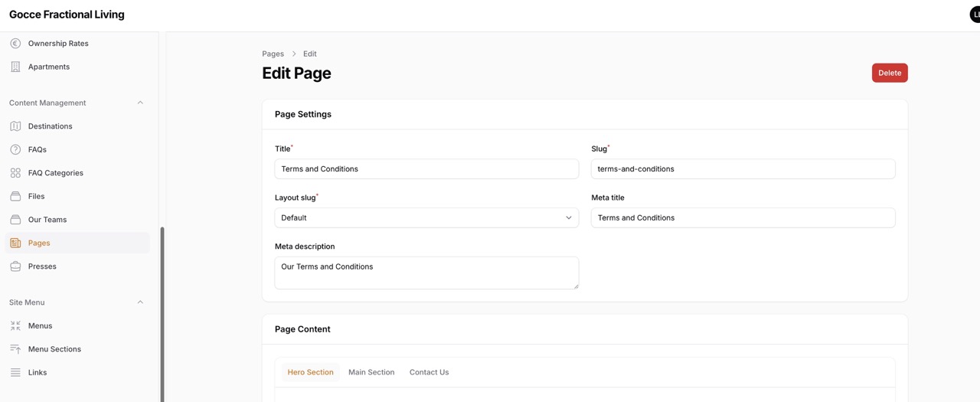Click the Slug input field
Screen dimensions: 980x402
[x=743, y=169]
